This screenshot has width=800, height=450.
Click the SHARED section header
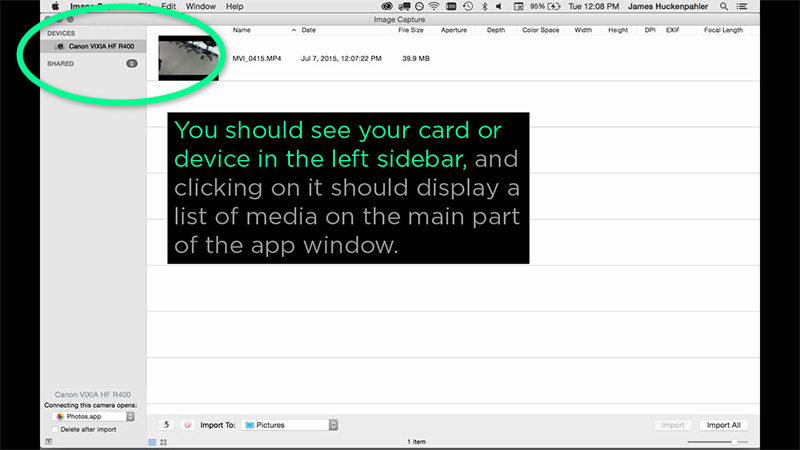[x=60, y=64]
